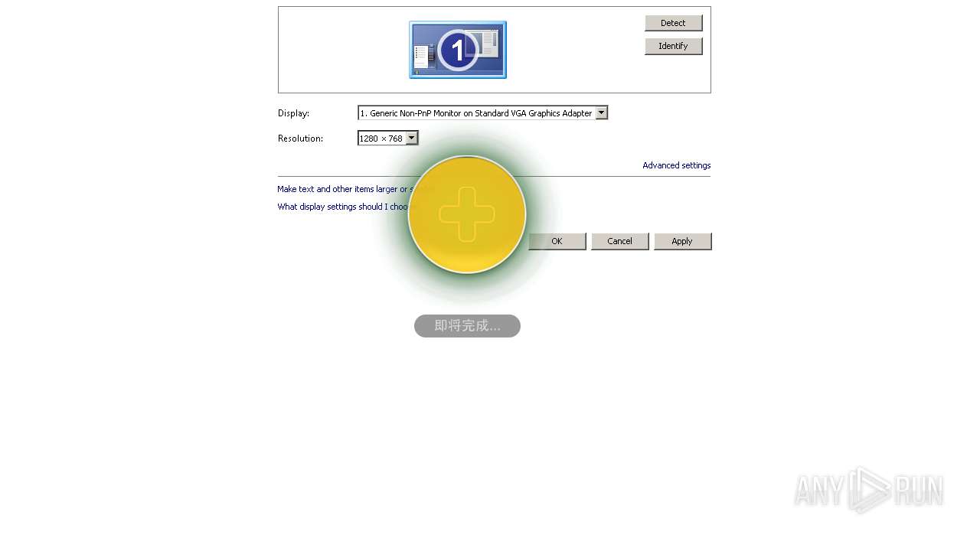The width and height of the screenshot is (980, 551).
Task: Click the Cancel button
Action: (x=619, y=241)
